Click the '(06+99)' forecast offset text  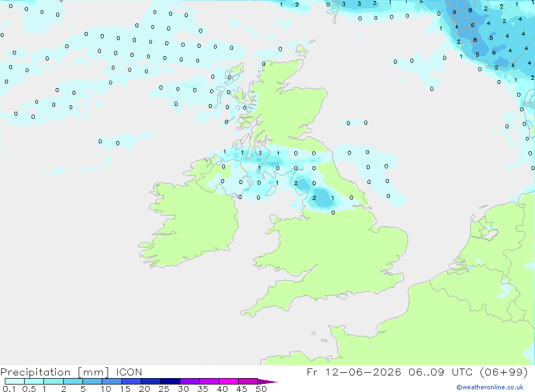point(503,372)
